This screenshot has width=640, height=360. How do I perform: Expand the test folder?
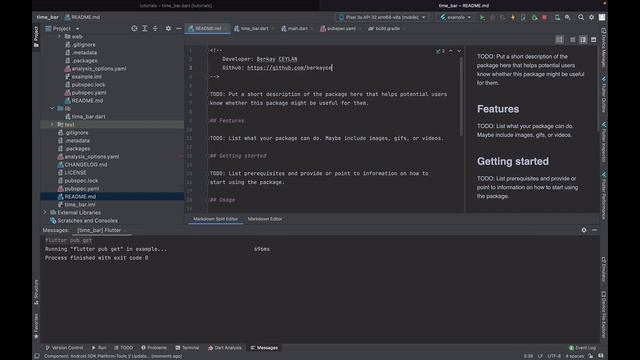(x=52, y=124)
